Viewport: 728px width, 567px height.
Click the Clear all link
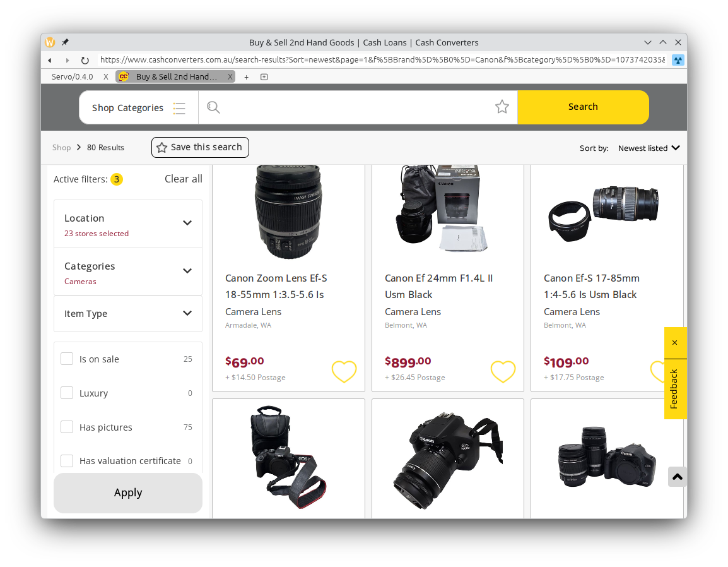[x=184, y=179]
